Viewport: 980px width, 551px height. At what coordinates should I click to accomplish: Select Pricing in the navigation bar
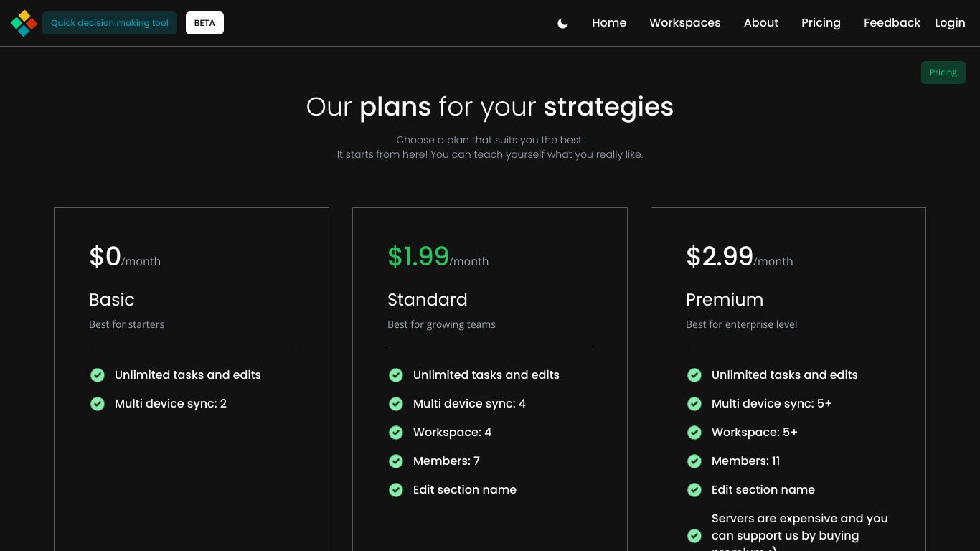[x=821, y=23]
